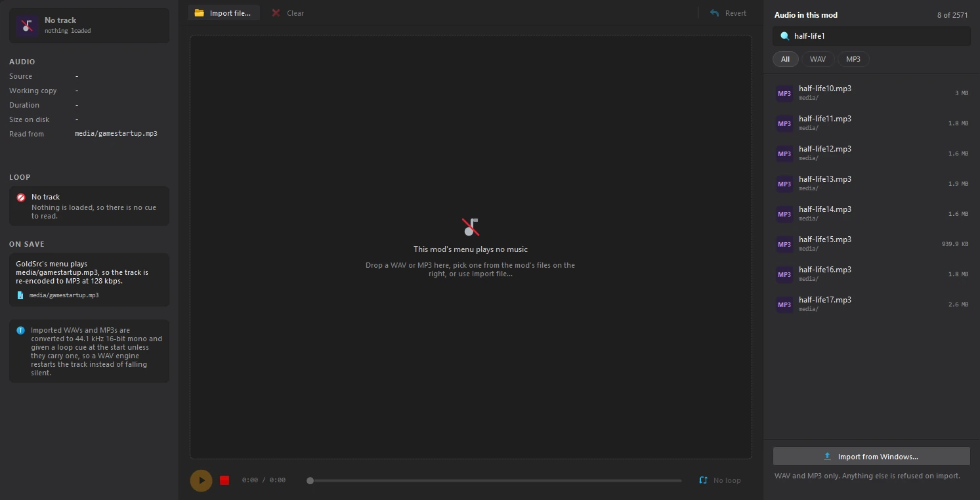Click MP3 icon for half-life15.mp3
Screen dimensions: 980x500
(x=784, y=244)
